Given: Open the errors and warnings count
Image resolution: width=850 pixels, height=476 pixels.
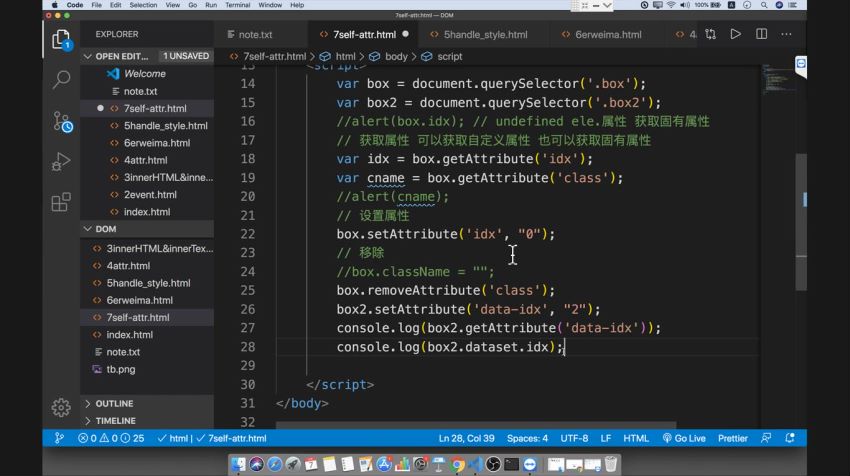Looking at the screenshot, I should click(x=111, y=438).
